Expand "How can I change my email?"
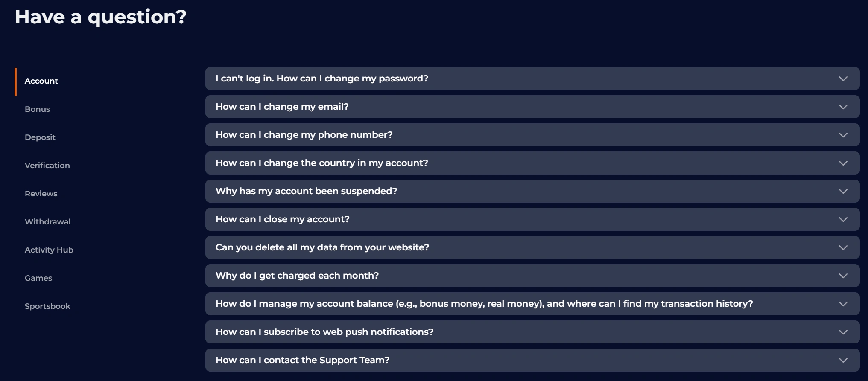 pyautogui.click(x=533, y=107)
